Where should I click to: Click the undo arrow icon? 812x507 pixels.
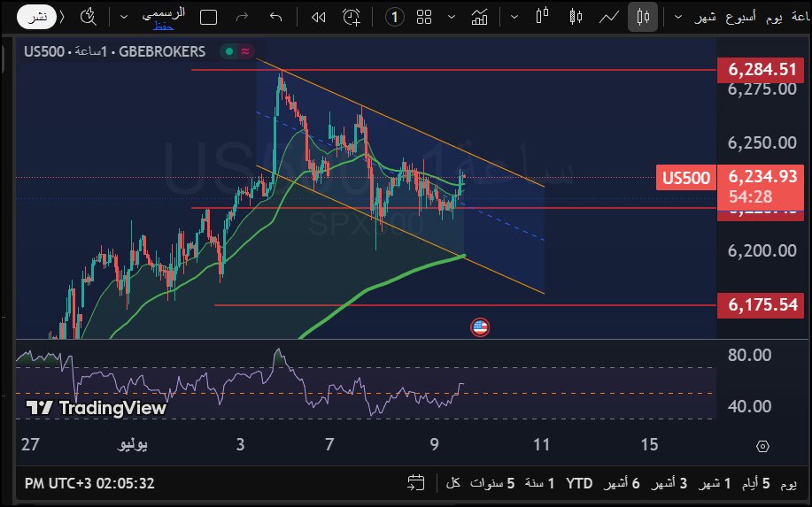(x=275, y=17)
